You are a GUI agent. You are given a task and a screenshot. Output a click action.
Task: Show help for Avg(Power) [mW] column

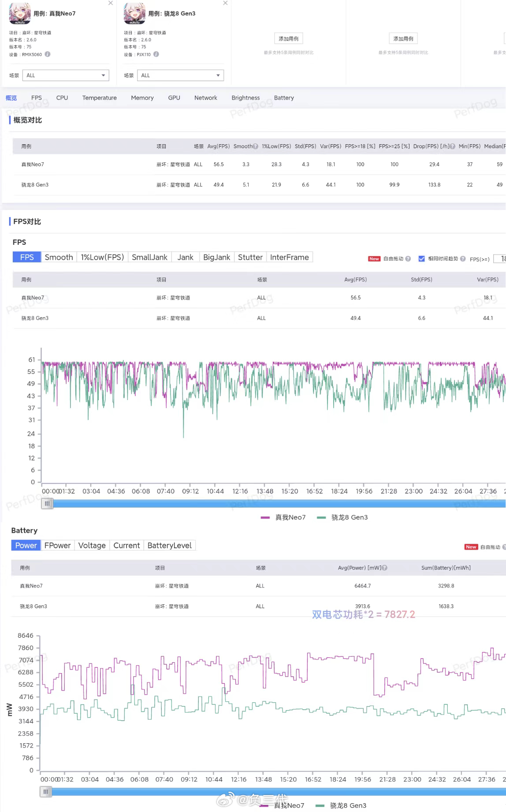385,568
